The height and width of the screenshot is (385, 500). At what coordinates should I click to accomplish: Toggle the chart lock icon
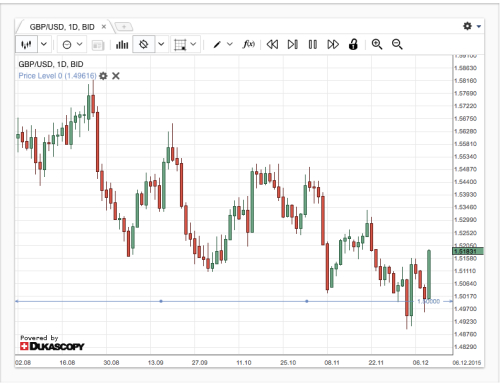[x=353, y=44]
